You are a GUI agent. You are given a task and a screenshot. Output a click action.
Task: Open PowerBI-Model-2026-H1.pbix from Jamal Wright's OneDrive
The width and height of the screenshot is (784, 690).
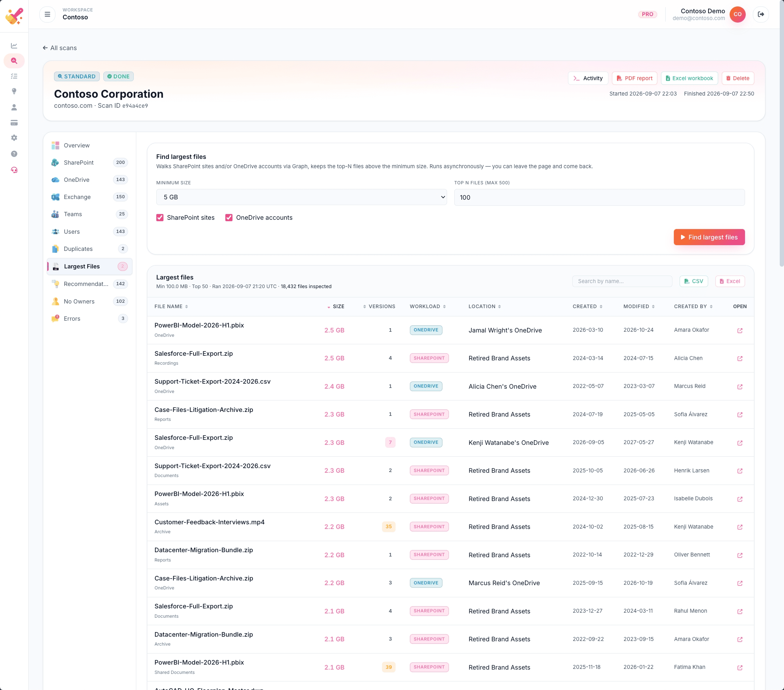tap(740, 330)
